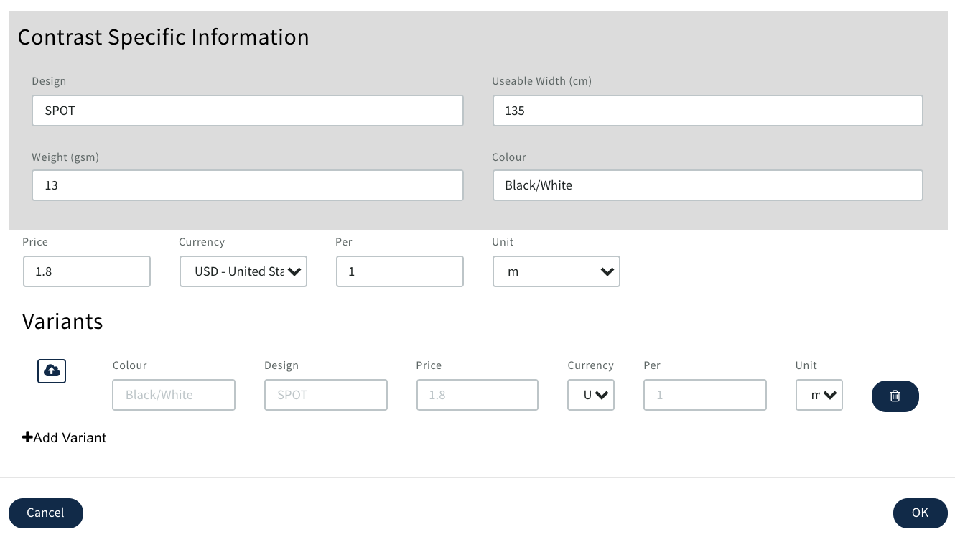
Task: Confirm with the OK button
Action: (920, 513)
